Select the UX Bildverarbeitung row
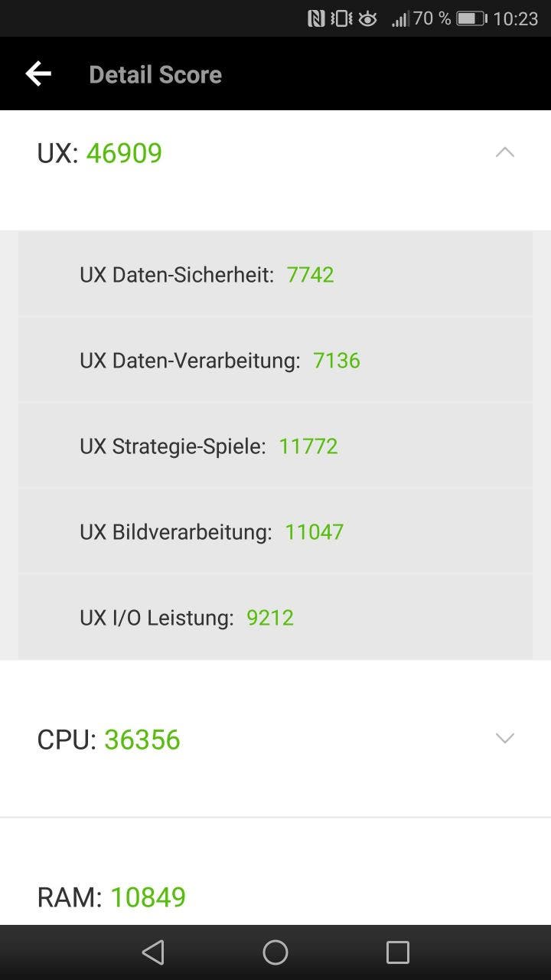Viewport: 551px width, 980px height. (x=275, y=531)
